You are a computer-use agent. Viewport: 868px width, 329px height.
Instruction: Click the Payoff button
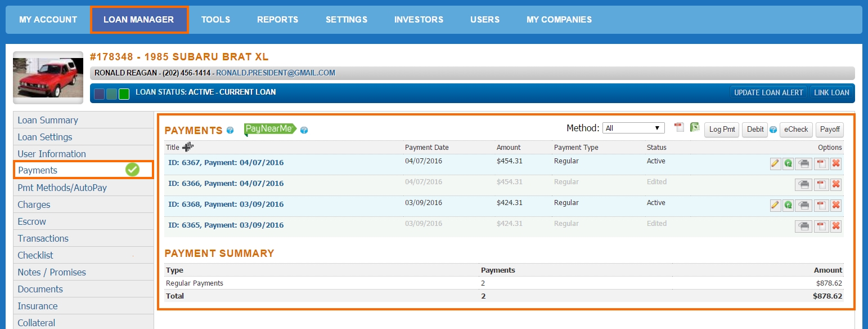point(830,130)
